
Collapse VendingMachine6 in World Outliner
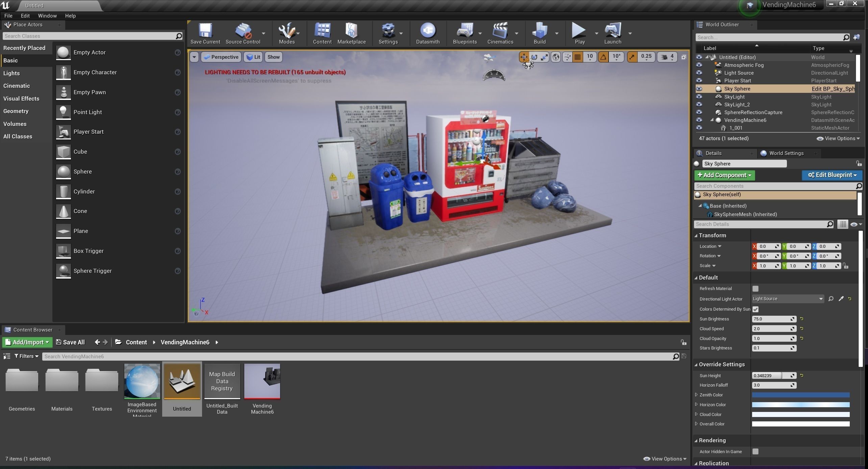[712, 120]
